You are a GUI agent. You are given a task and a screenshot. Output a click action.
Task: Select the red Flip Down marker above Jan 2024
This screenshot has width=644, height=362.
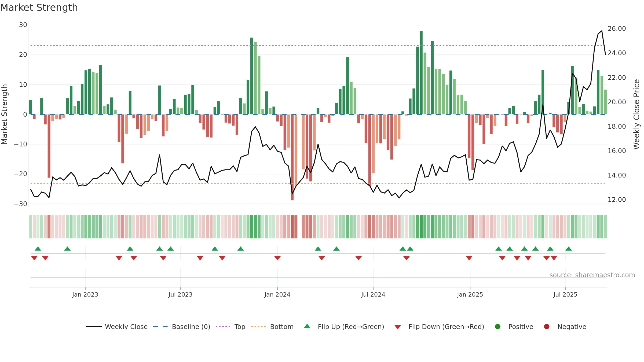[277, 258]
